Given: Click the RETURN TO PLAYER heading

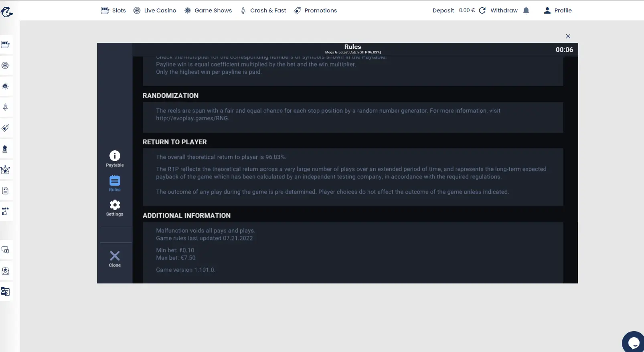Looking at the screenshot, I should pos(175,142).
